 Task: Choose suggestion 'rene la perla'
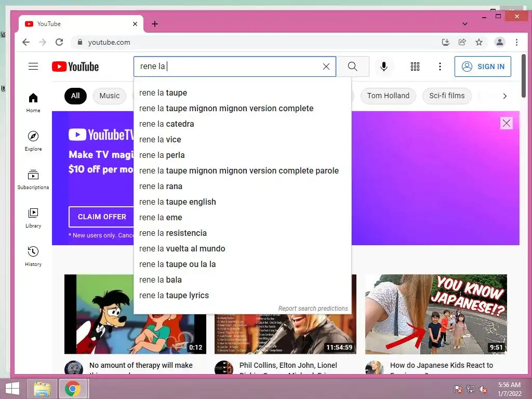243,155
